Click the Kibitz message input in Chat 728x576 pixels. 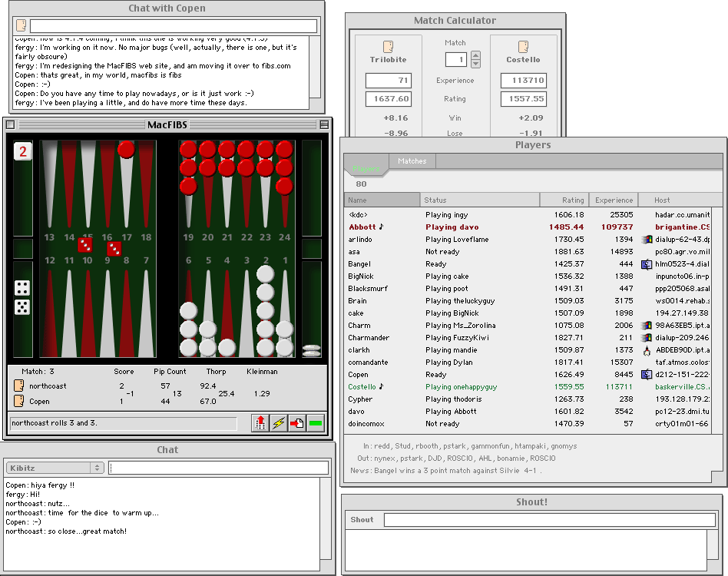click(x=219, y=468)
